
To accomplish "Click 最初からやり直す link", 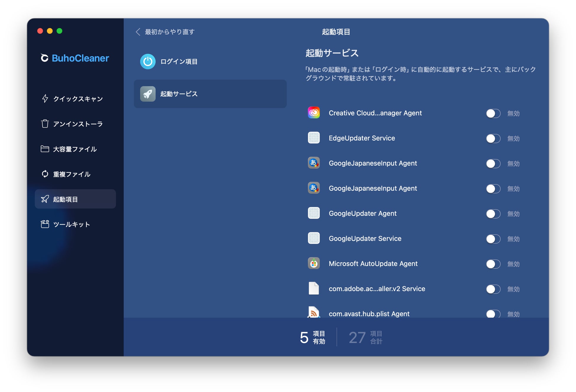I will click(x=170, y=32).
